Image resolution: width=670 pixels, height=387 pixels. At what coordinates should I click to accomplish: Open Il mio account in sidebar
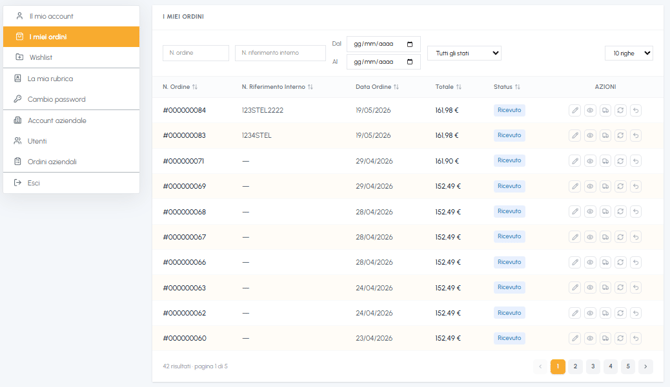[71, 16]
